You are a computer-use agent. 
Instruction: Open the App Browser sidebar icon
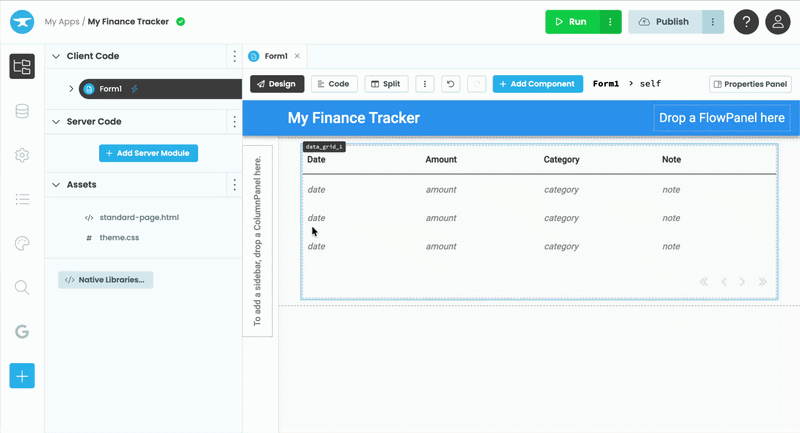22,66
